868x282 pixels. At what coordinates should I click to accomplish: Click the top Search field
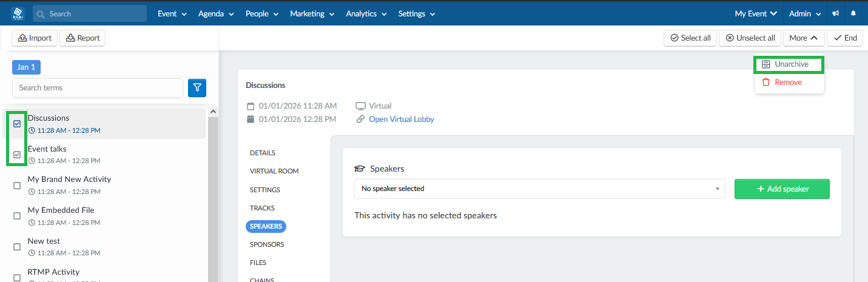point(90,13)
